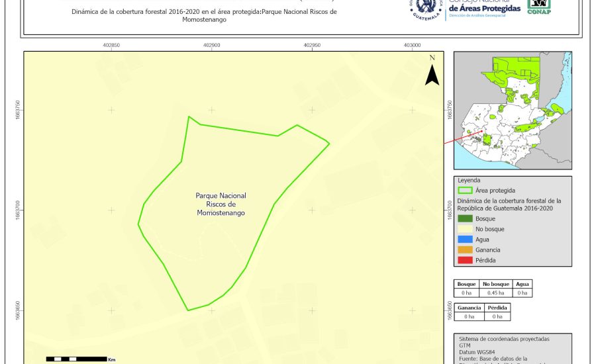This screenshot has width=596, height=364.
Task: Click the green Área protegida legend symbol
Action: [466, 190]
